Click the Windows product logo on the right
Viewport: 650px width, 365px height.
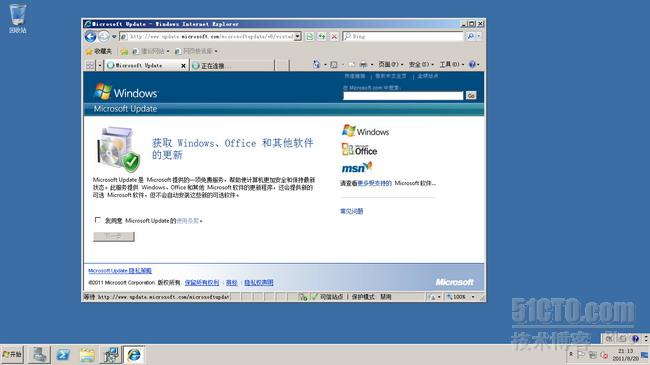pos(365,131)
